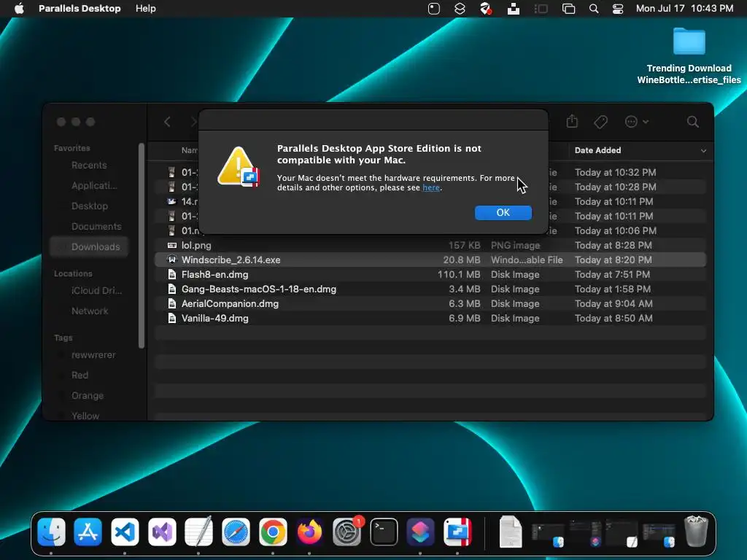Viewport: 747px width, 560px height.
Task: Open Parallels Desktop from the Dock
Action: click(458, 532)
